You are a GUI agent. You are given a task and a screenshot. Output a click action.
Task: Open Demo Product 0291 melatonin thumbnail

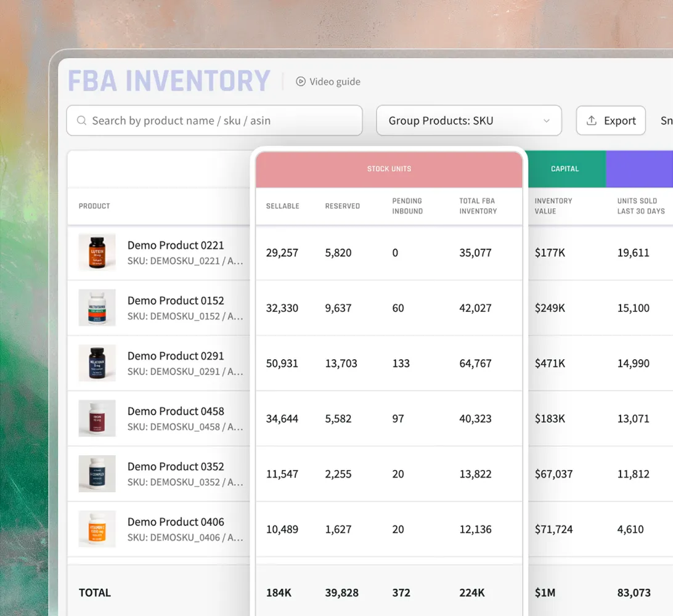tap(97, 362)
